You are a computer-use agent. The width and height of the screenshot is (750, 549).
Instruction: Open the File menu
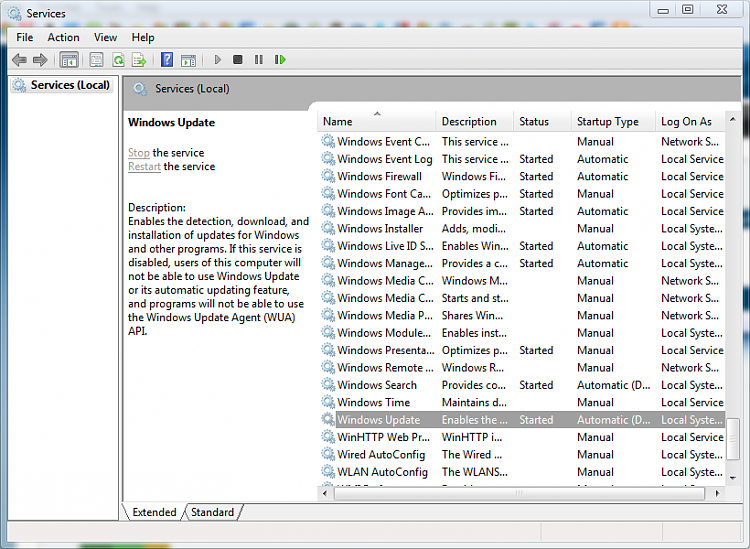pos(24,37)
